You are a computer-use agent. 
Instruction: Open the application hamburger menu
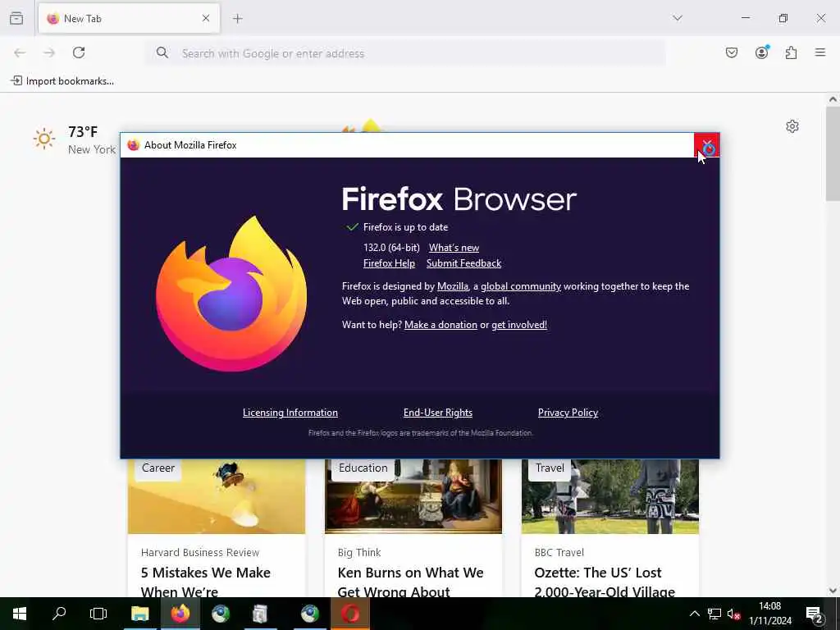(x=820, y=52)
